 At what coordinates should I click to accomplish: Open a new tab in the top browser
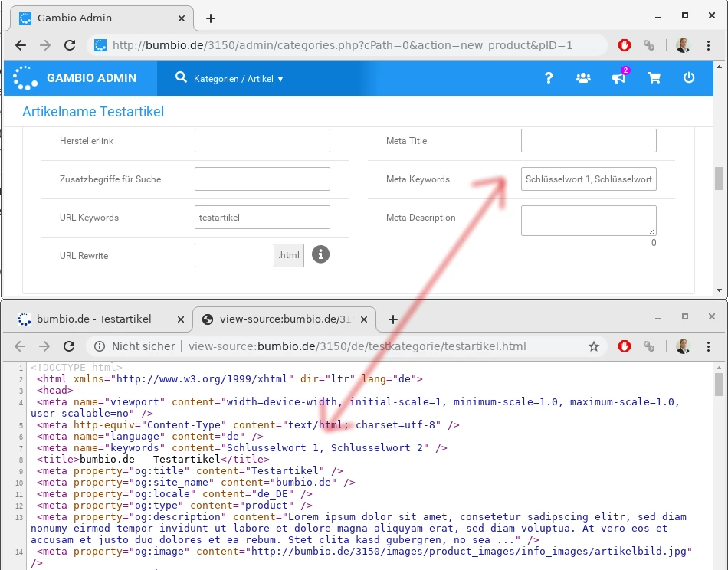pyautogui.click(x=211, y=18)
